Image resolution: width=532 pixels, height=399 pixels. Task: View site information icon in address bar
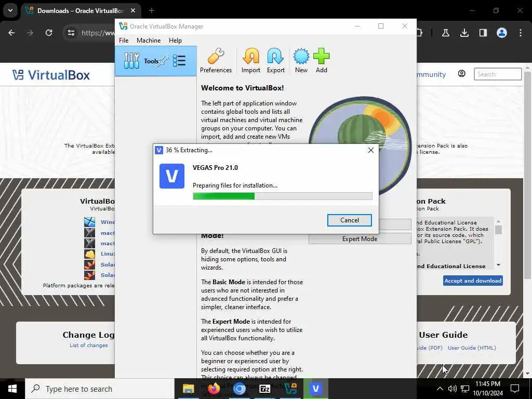[x=71, y=33]
